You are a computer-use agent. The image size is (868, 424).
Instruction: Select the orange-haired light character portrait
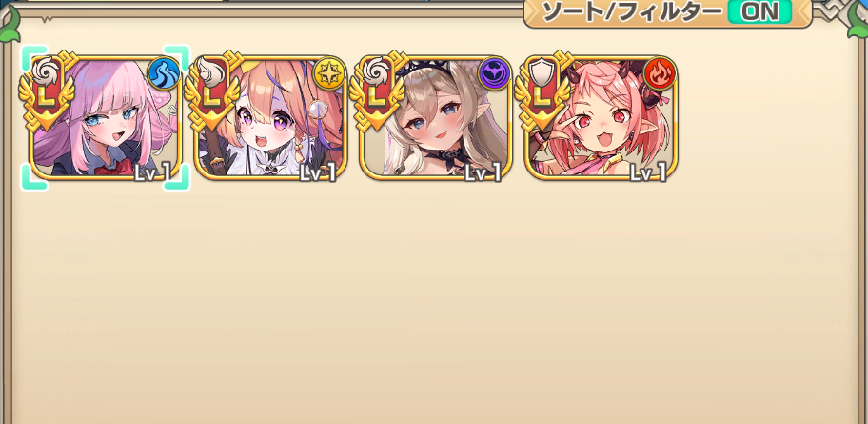[270, 117]
